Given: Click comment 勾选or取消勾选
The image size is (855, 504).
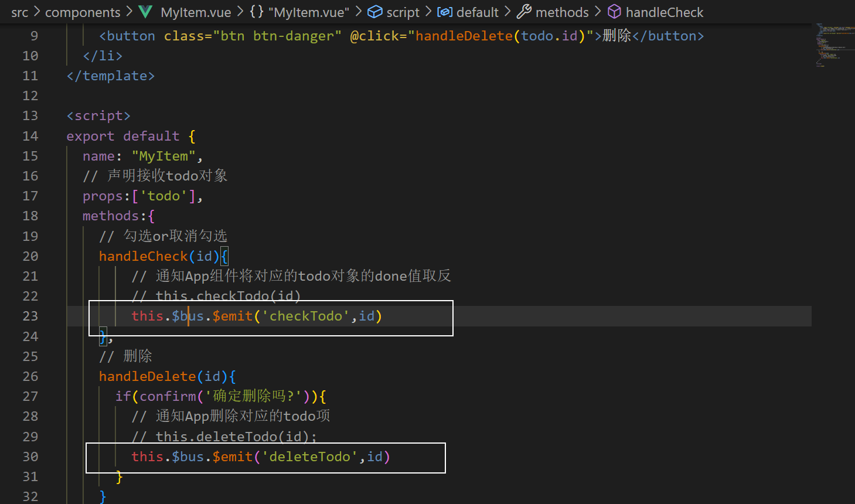Looking at the screenshot, I should pyautogui.click(x=163, y=236).
